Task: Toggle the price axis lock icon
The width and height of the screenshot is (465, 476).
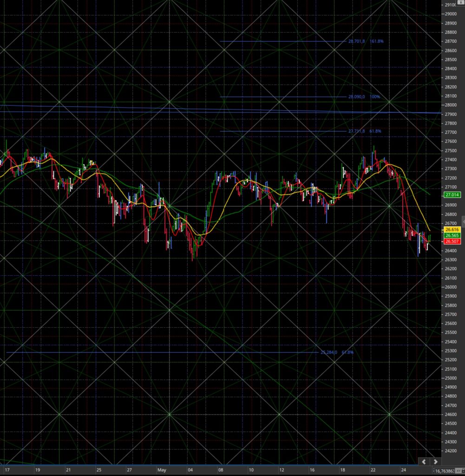Action: (x=460, y=2)
